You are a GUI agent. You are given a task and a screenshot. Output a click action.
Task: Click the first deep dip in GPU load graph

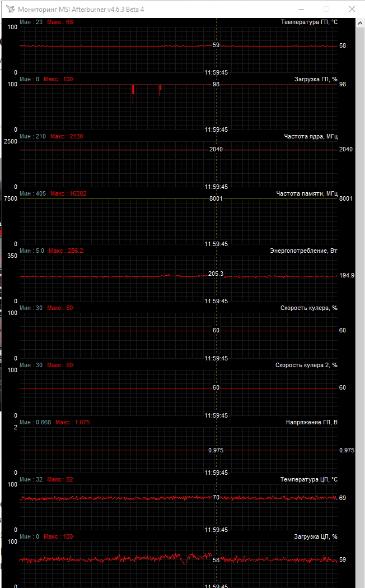click(x=133, y=94)
